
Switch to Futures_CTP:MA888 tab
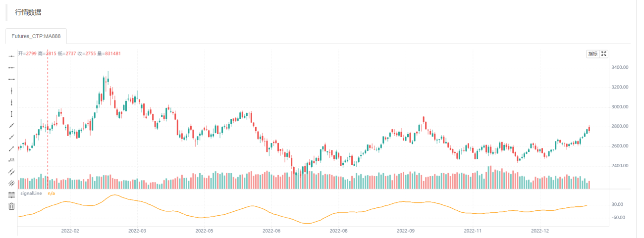click(x=36, y=36)
